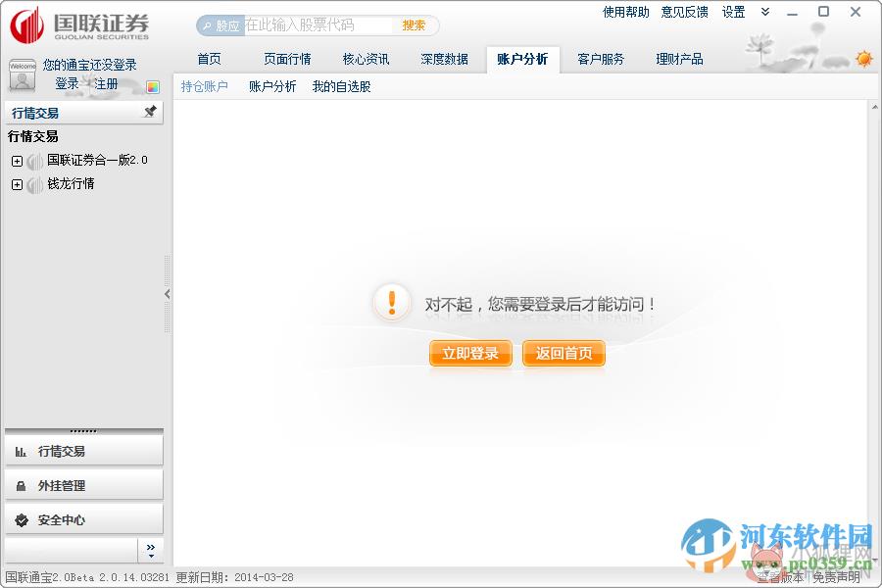Open the 安全中心 sidebar section button
The width and height of the screenshot is (882, 588).
[84, 520]
